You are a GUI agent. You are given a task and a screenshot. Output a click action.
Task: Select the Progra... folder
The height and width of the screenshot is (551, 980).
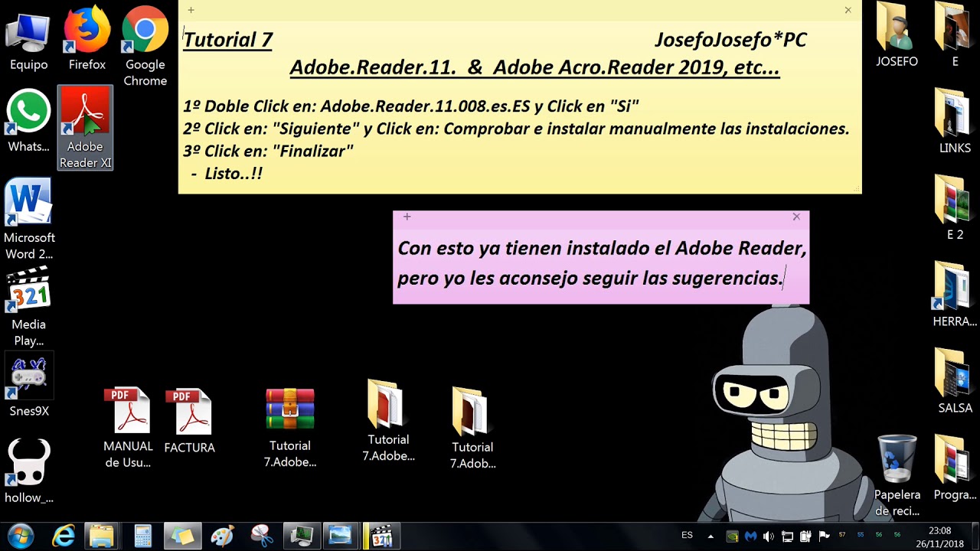point(955,468)
